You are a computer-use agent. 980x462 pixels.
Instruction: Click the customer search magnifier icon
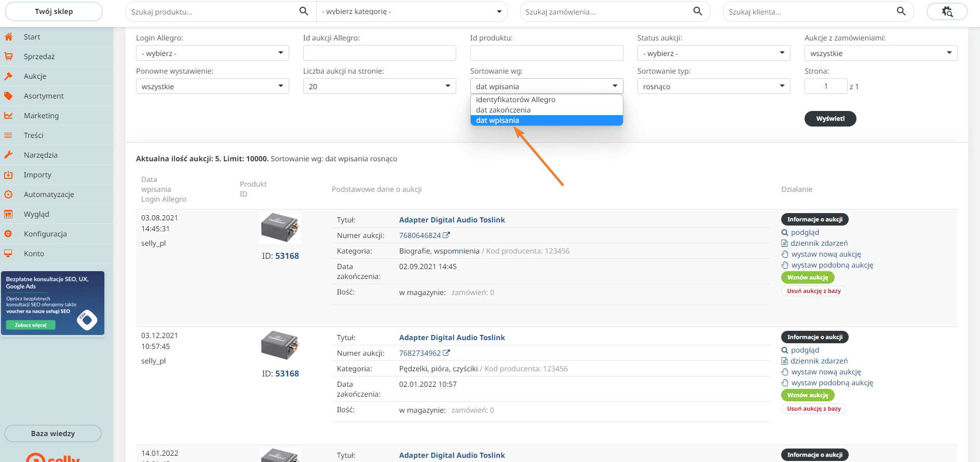coord(901,11)
